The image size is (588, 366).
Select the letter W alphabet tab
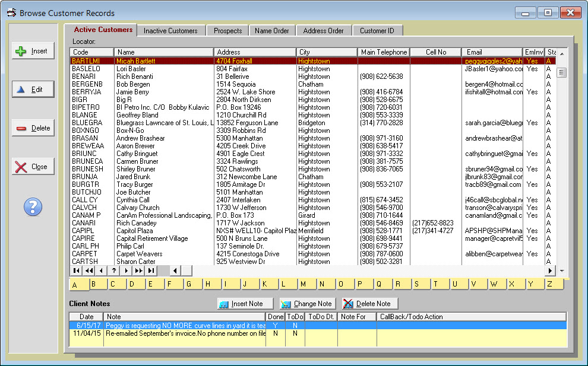[x=498, y=284]
